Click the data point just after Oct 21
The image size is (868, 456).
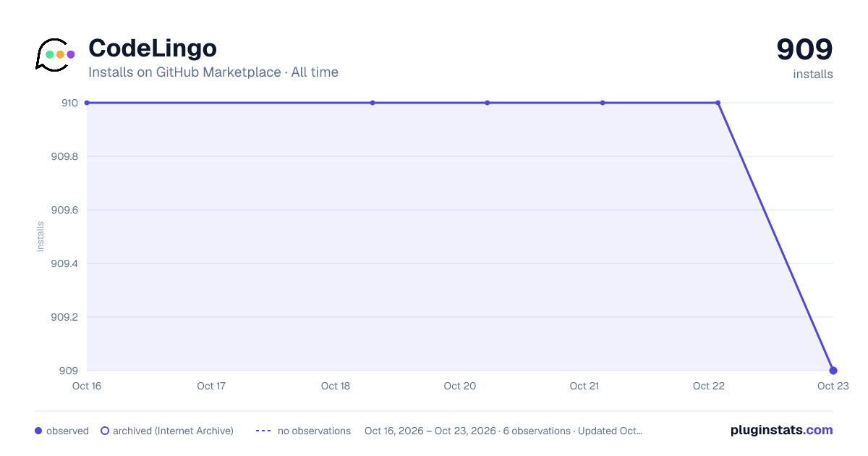pos(603,103)
